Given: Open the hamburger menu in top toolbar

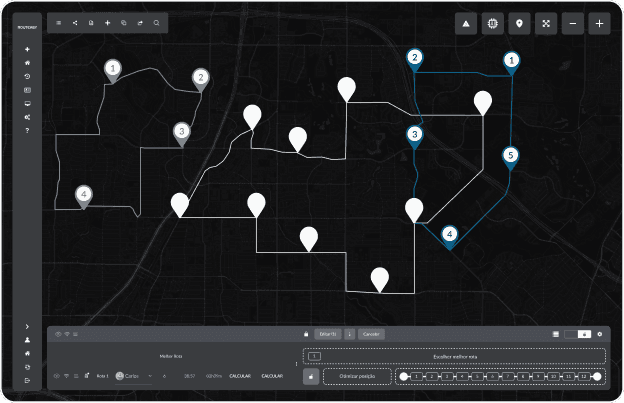Looking at the screenshot, I should 59,21.
